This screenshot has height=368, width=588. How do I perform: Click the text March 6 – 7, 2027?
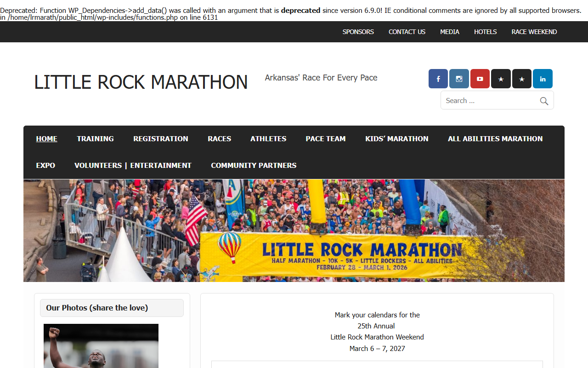377,348
